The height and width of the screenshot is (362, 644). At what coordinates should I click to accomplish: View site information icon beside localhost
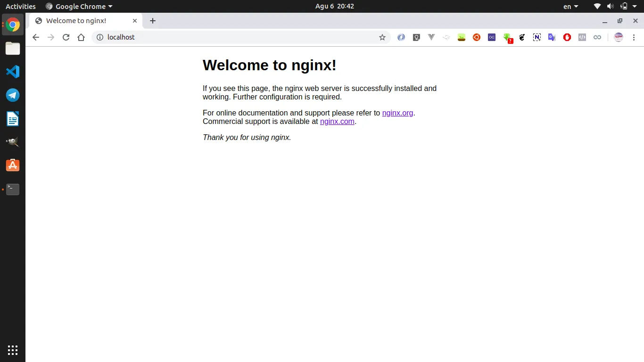pos(100,37)
